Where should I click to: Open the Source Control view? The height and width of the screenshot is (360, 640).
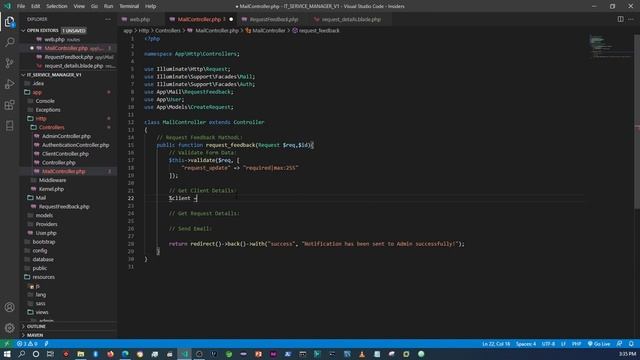[9, 63]
